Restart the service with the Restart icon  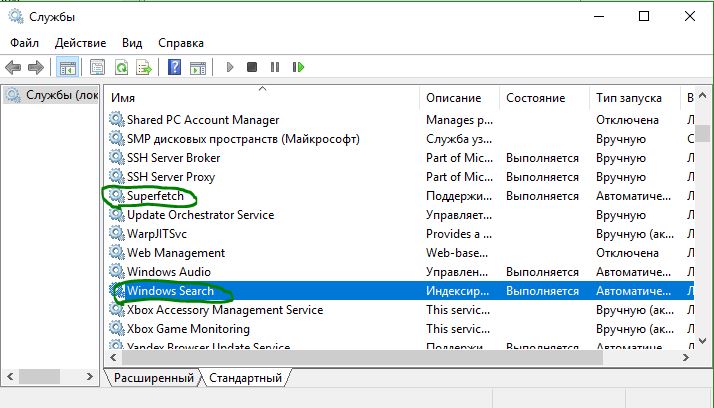pyautogui.click(x=298, y=68)
